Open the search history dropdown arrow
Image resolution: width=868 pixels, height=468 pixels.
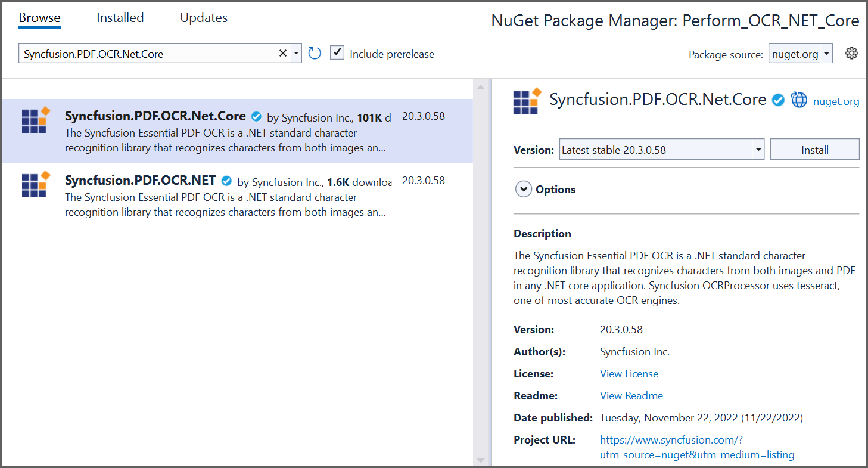pyautogui.click(x=296, y=54)
